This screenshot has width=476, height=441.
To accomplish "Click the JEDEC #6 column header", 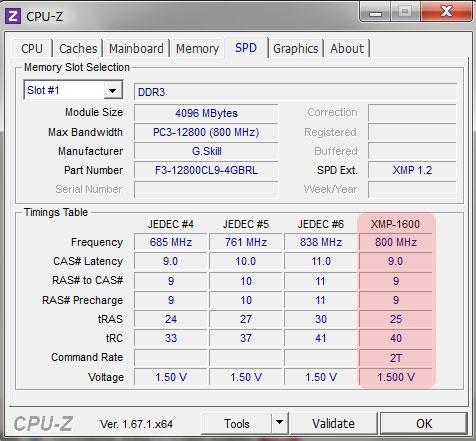I will (x=321, y=224).
